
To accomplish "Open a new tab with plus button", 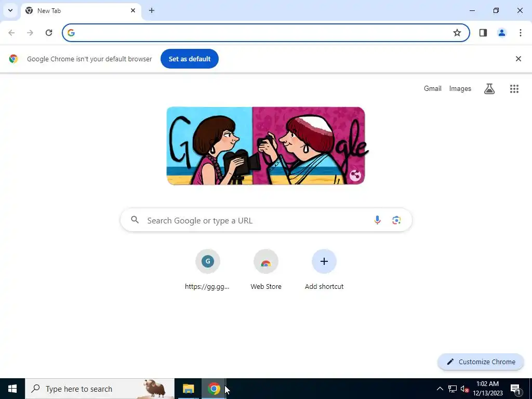I will pos(152,10).
